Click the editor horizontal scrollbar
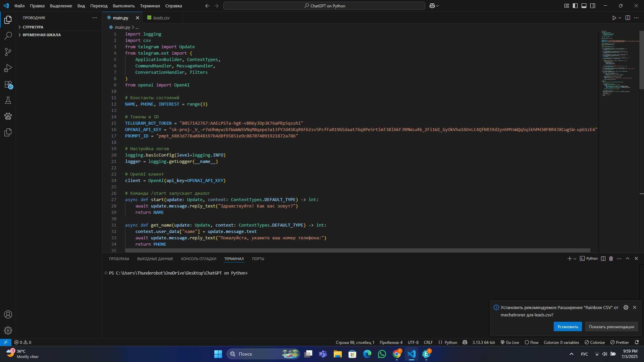The height and width of the screenshot is (362, 644). pyautogui.click(x=358, y=250)
